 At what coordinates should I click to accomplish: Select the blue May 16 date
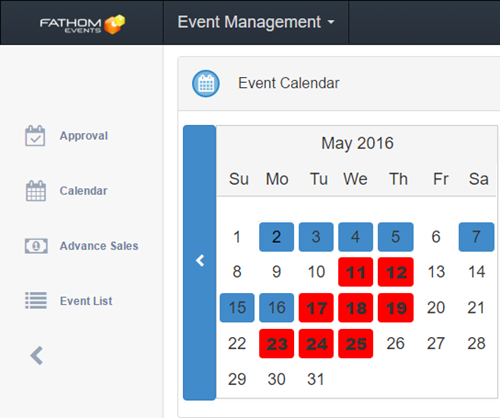tap(277, 308)
